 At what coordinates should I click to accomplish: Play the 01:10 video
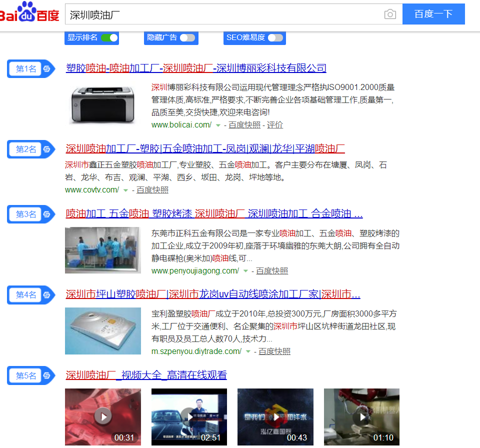tap(361, 417)
